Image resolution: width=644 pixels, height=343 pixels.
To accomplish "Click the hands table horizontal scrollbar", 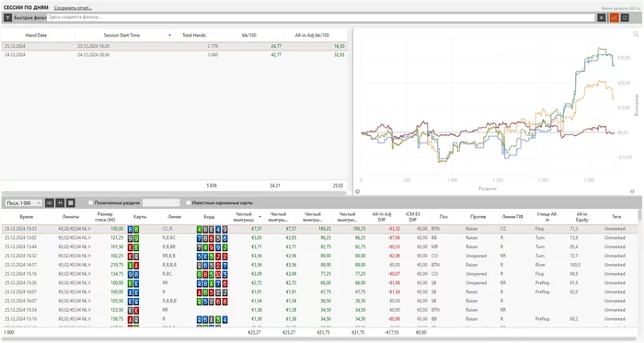I will [x=320, y=339].
